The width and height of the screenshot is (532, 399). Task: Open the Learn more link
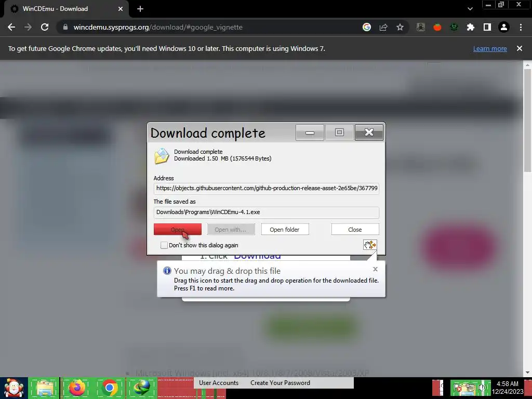[x=490, y=48]
